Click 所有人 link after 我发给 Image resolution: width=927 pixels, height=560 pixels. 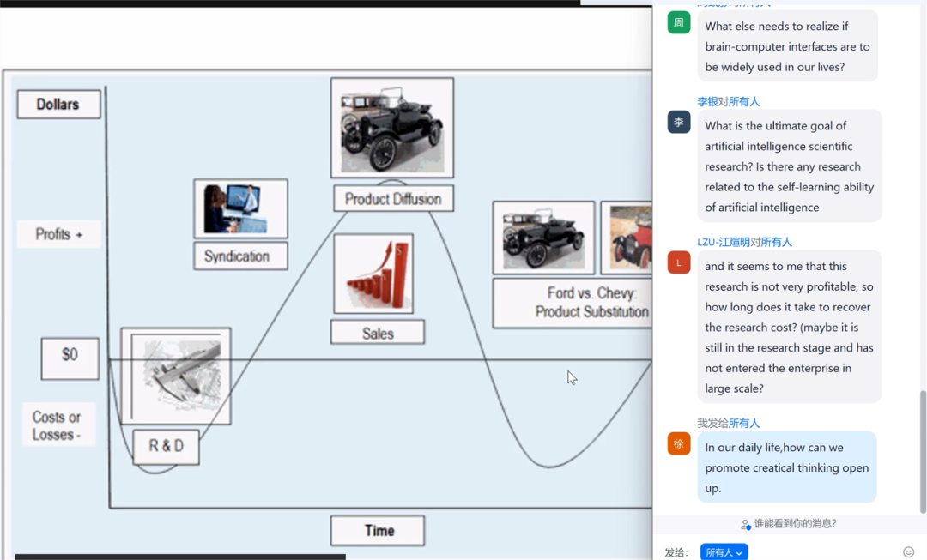tap(744, 424)
